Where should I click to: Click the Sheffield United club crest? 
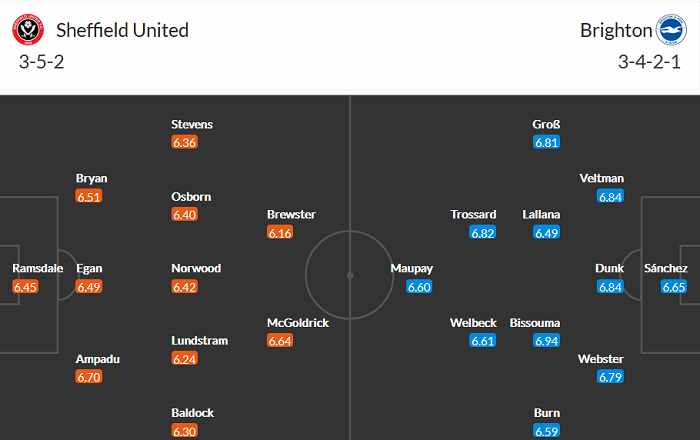click(27, 31)
